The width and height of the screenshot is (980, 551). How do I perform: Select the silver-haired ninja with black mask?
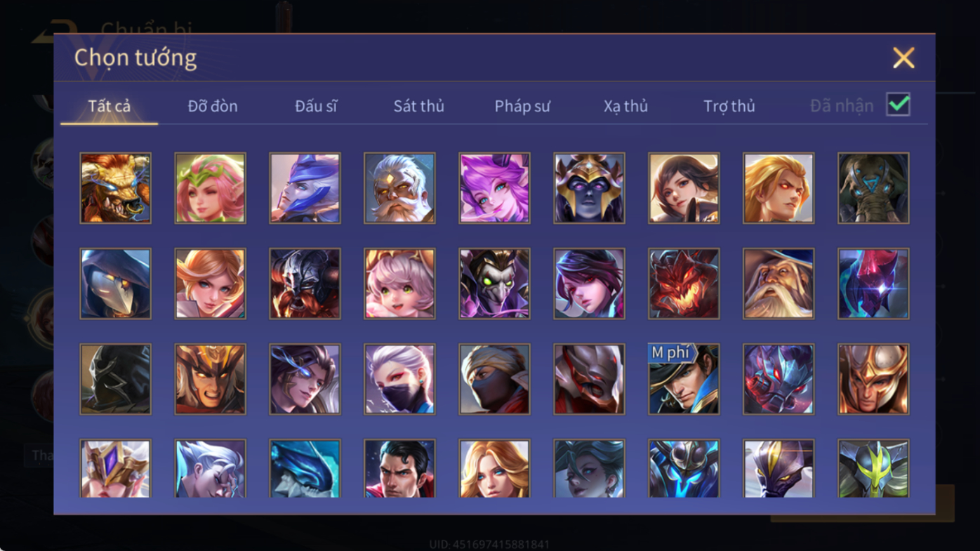399,379
